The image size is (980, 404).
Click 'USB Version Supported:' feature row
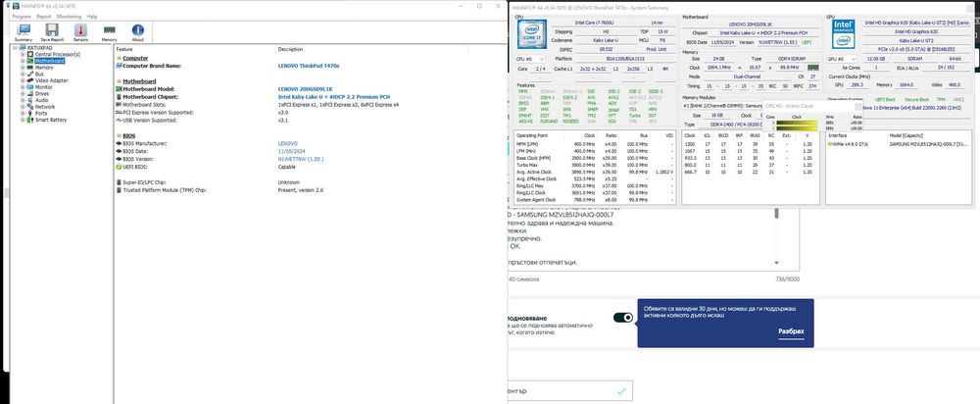click(151, 120)
